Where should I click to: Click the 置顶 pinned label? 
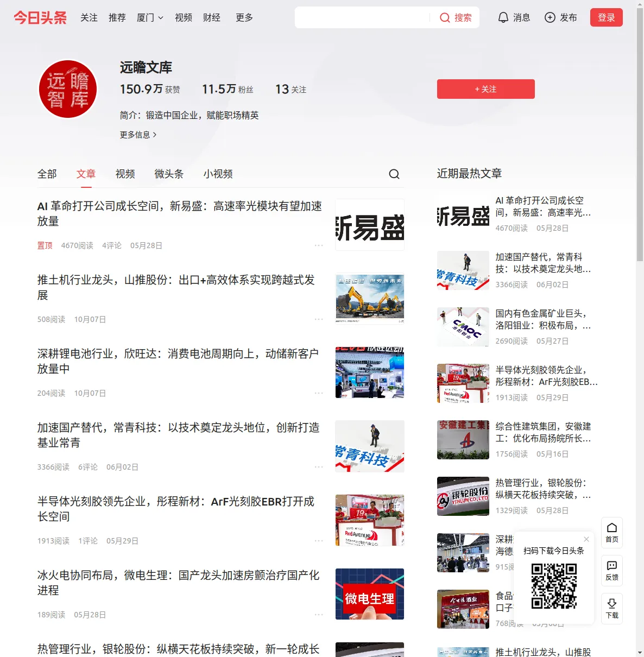click(x=45, y=245)
